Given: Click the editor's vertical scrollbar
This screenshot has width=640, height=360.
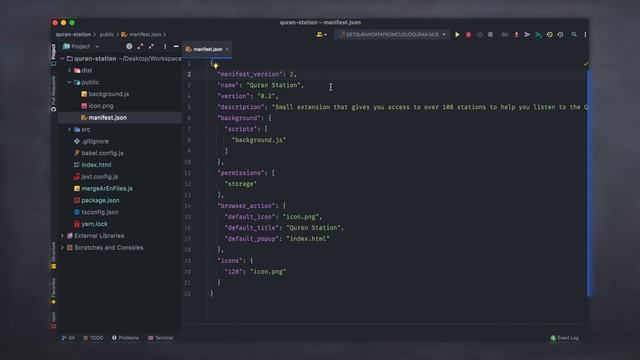Looking at the screenshot, I should [589, 183].
